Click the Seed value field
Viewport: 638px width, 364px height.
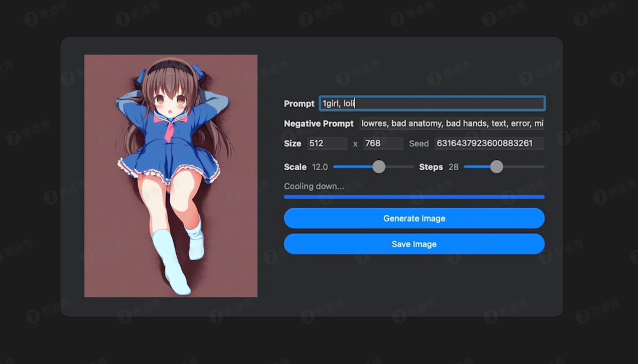point(489,143)
